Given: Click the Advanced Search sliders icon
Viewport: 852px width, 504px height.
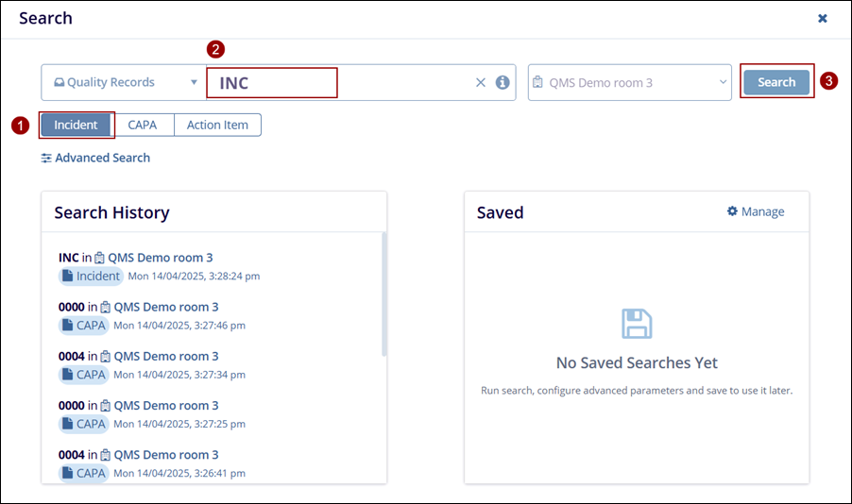Looking at the screenshot, I should pyautogui.click(x=46, y=159).
